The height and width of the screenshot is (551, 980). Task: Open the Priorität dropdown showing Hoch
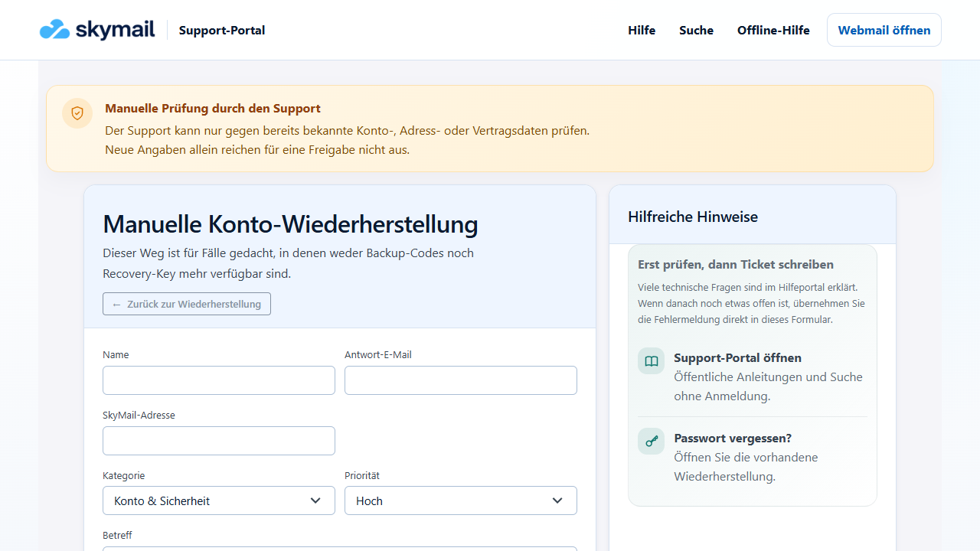(x=461, y=500)
